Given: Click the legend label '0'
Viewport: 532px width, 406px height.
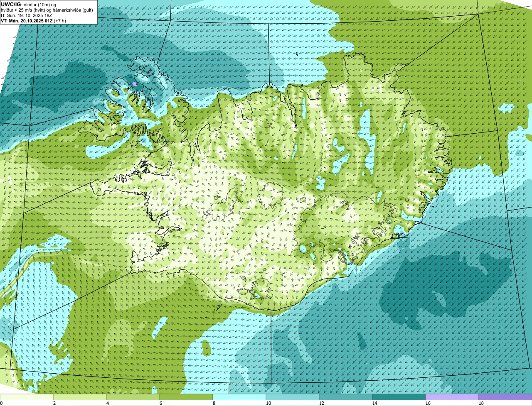Looking at the screenshot, I should pos(1,403).
